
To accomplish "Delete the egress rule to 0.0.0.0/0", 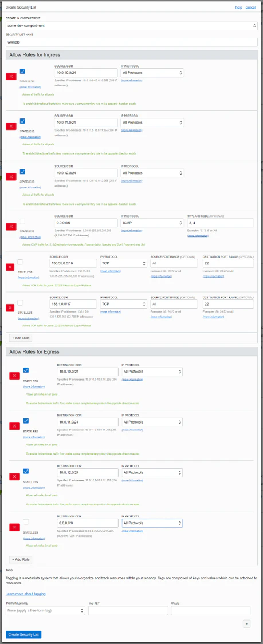I will tap(14, 527).
